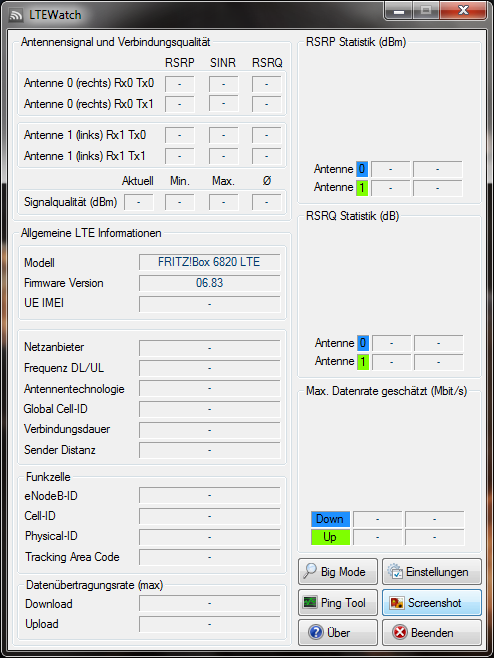This screenshot has height=658, width=494.
Task: Click the Einstellungen gear icon
Action: (395, 571)
